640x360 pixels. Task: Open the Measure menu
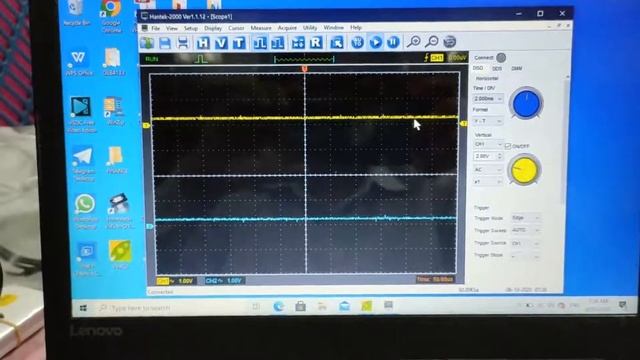[261, 28]
